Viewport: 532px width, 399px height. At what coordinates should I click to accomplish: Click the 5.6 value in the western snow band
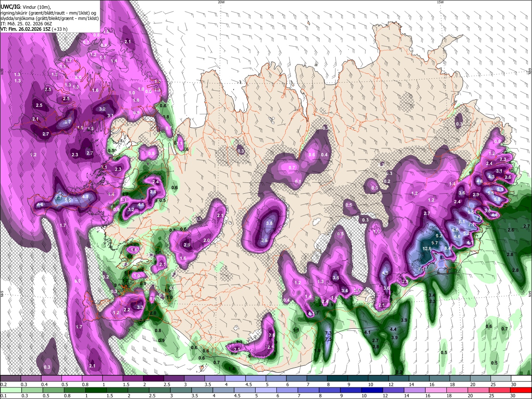tap(69, 200)
